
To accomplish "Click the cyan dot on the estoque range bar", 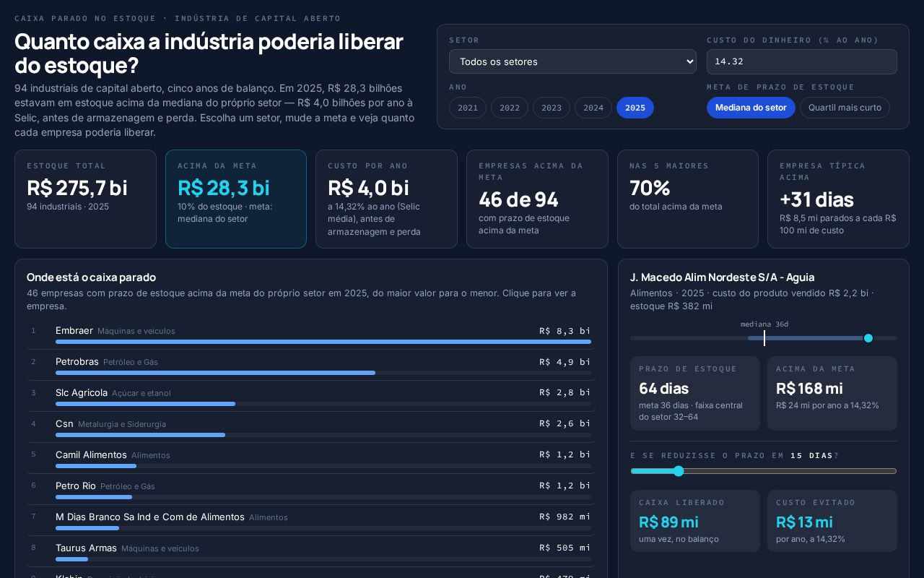I will tap(868, 338).
